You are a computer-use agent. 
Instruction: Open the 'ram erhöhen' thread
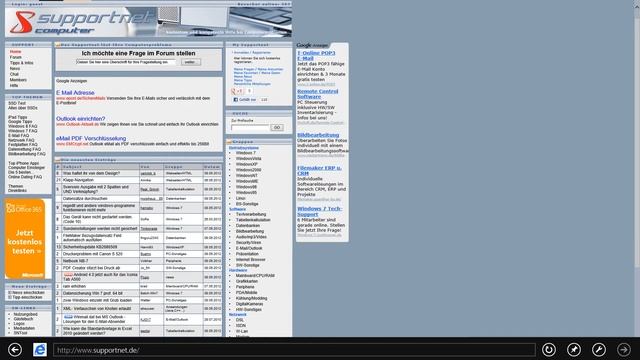click(74, 286)
